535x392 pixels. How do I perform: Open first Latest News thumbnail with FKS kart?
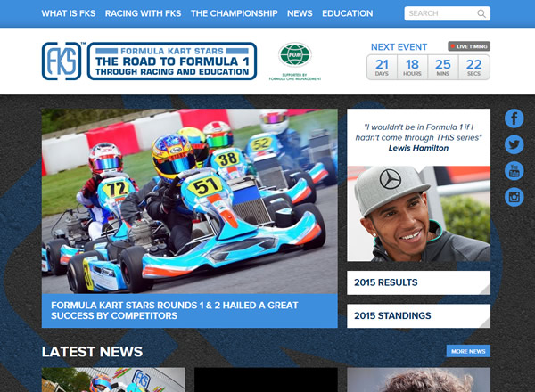(x=113, y=380)
